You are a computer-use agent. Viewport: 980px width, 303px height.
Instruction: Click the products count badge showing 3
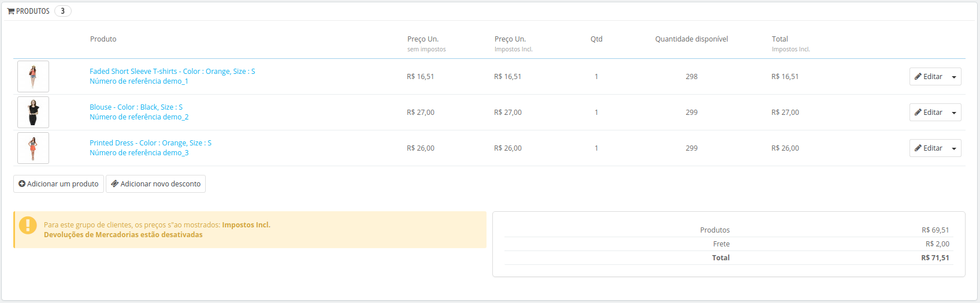[x=63, y=11]
